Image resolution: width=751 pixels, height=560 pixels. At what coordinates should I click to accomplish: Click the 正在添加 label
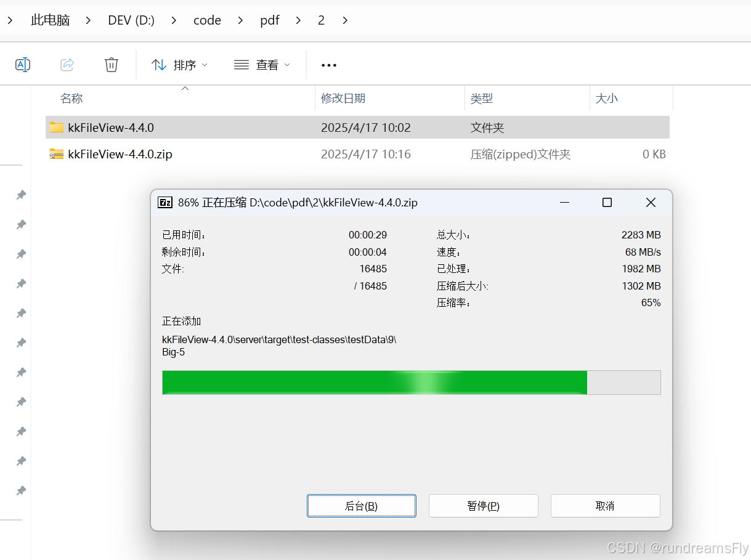pos(182,322)
